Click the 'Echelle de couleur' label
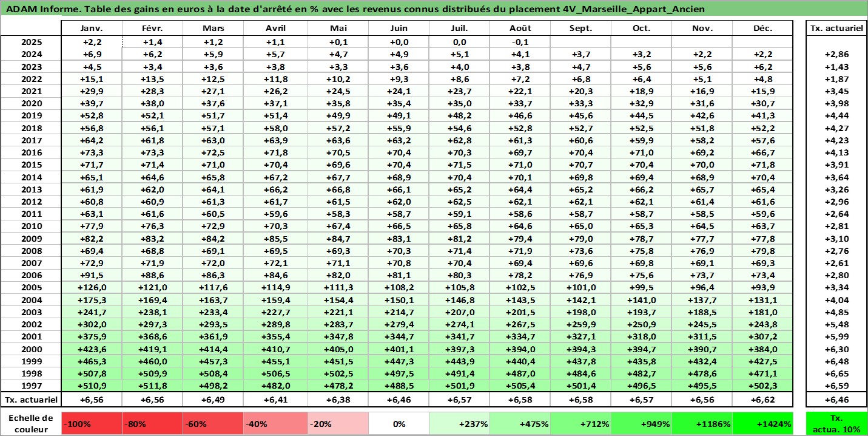Viewport: 868px width, 436px height. pyautogui.click(x=31, y=424)
